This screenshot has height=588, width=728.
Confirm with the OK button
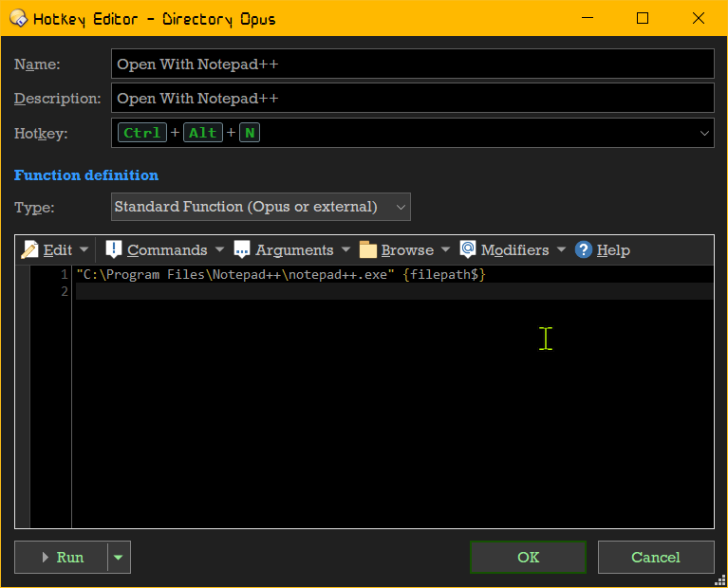coord(528,557)
